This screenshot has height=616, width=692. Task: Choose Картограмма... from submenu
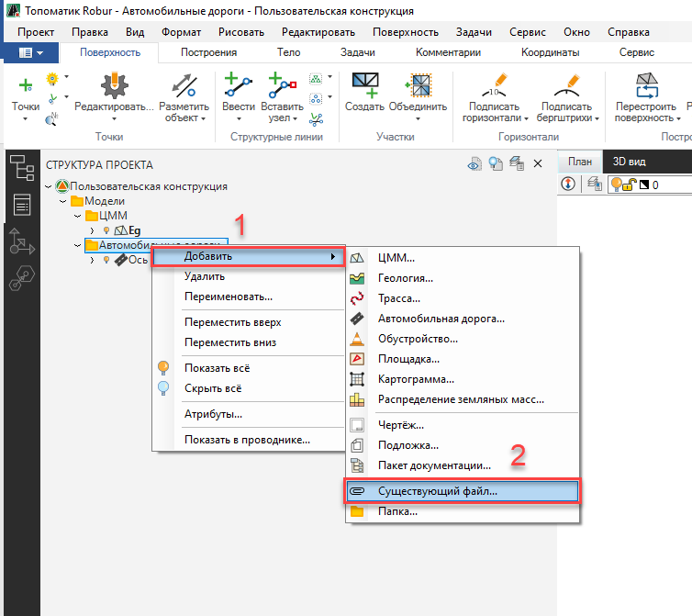coord(462,379)
